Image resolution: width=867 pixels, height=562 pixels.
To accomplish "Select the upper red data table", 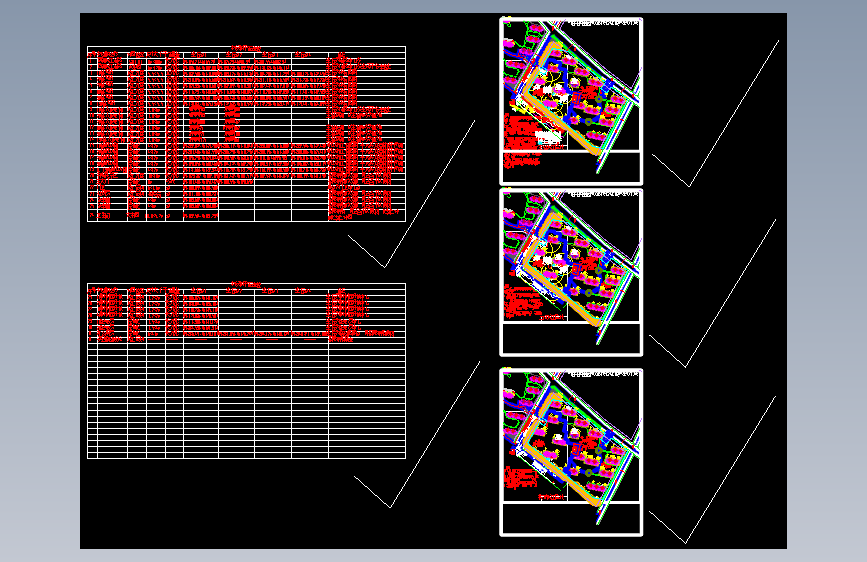I will (x=247, y=134).
